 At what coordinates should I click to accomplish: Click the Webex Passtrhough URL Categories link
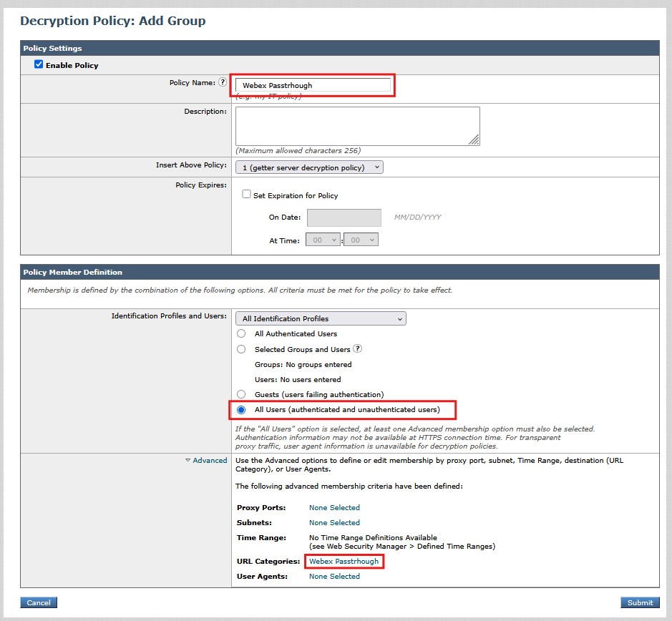pyautogui.click(x=344, y=561)
